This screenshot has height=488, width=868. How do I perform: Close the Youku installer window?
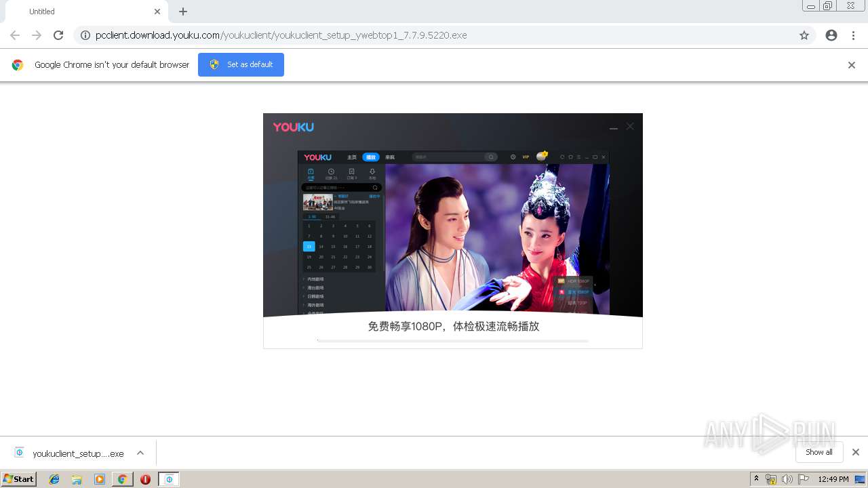(630, 127)
